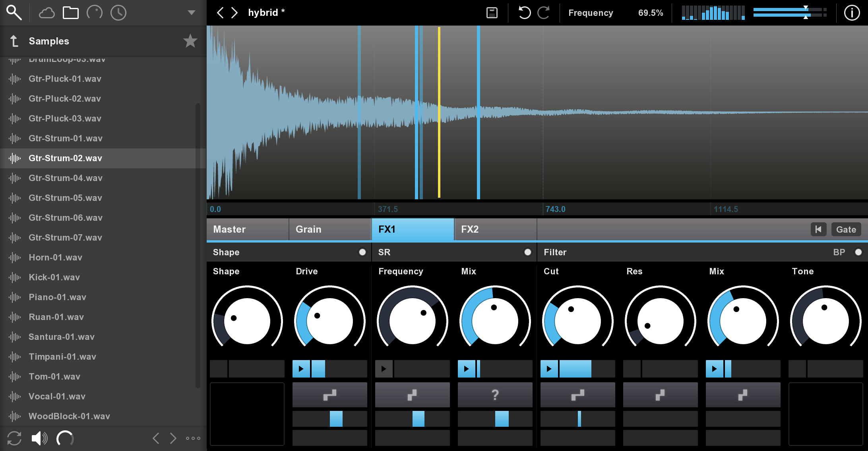Open the Filter Mix modulation shape selector

pos(743,395)
